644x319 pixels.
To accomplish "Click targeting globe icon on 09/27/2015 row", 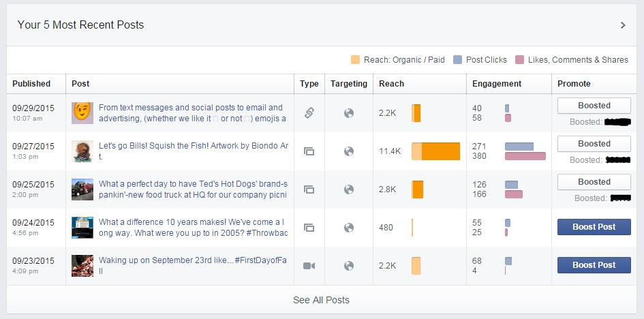I will (x=349, y=151).
